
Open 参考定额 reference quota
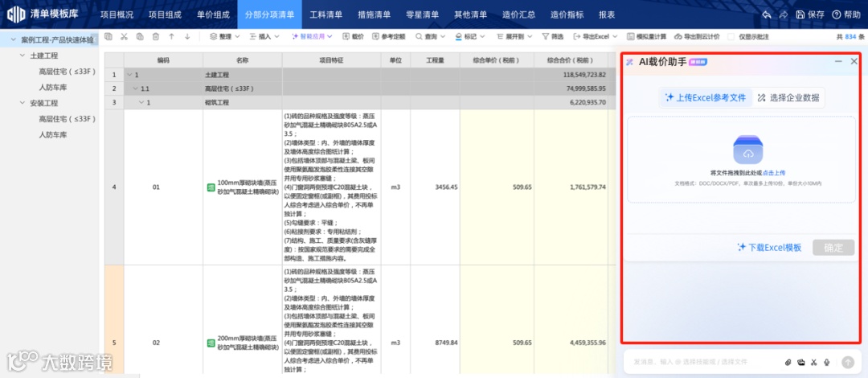(389, 36)
